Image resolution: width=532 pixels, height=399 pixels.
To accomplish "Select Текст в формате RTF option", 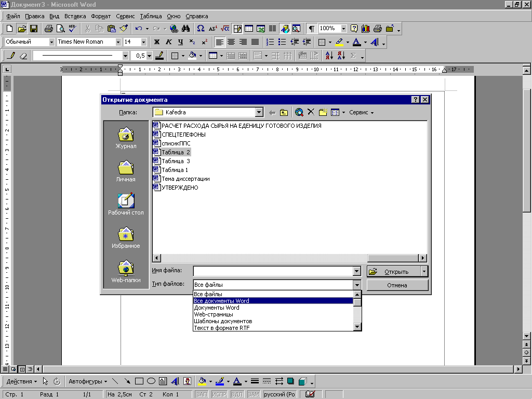I will (273, 328).
